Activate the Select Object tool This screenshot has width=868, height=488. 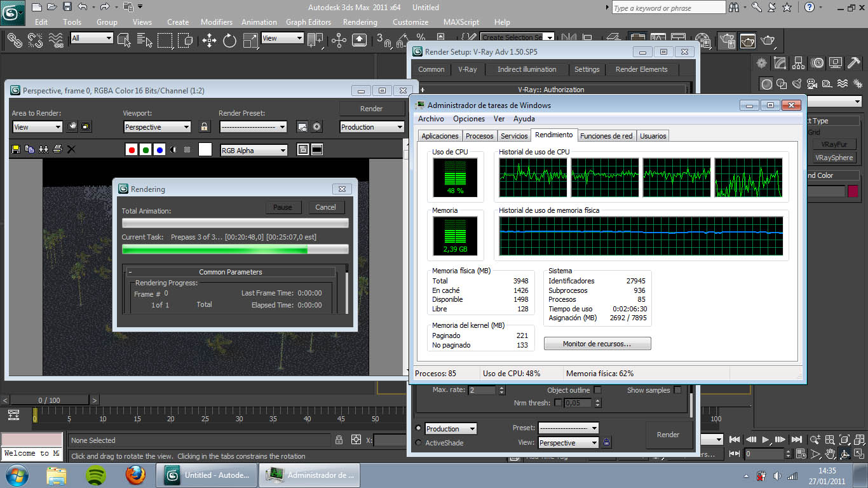[x=125, y=41]
